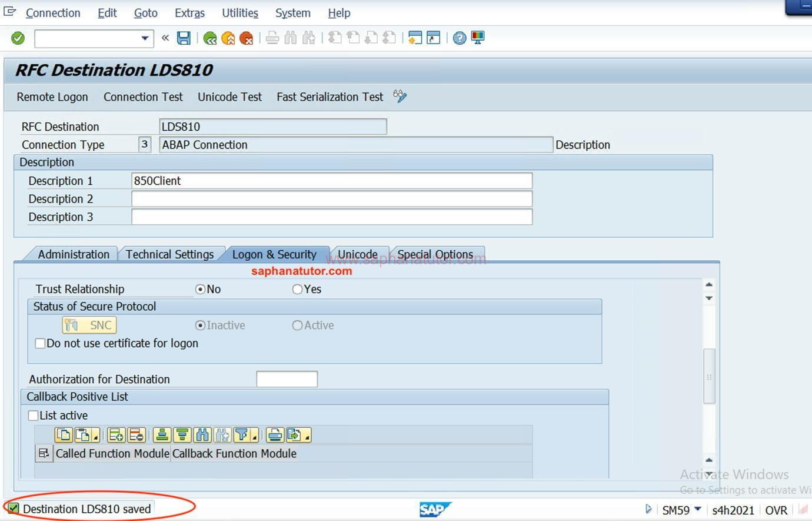Click the Append Row icon in the callback list

(x=117, y=435)
